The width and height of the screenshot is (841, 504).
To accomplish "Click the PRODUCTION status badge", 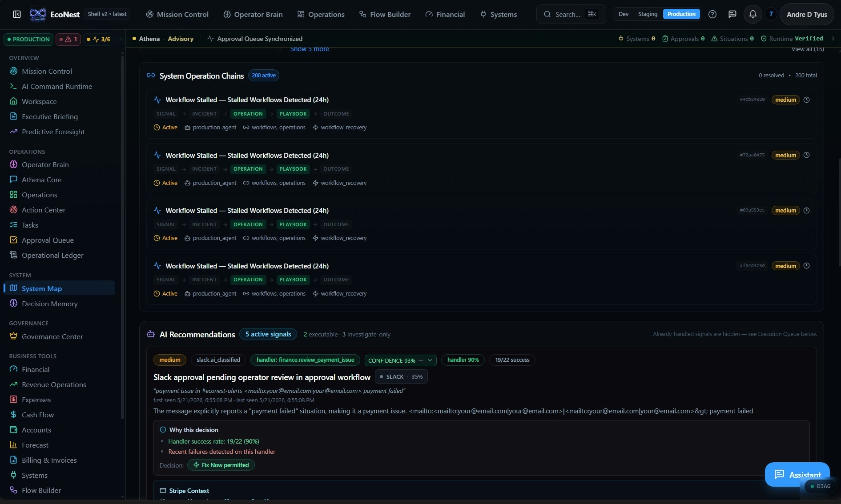I will [28, 39].
